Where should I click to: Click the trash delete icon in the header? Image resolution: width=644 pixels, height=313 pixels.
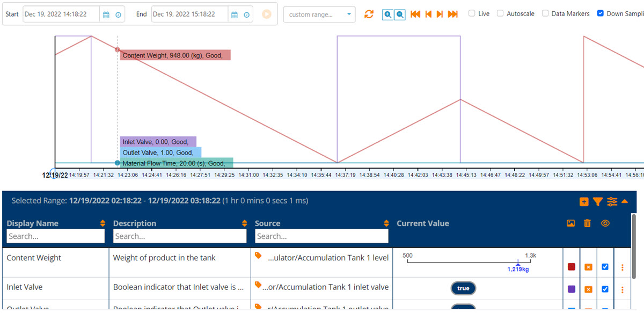(x=587, y=223)
